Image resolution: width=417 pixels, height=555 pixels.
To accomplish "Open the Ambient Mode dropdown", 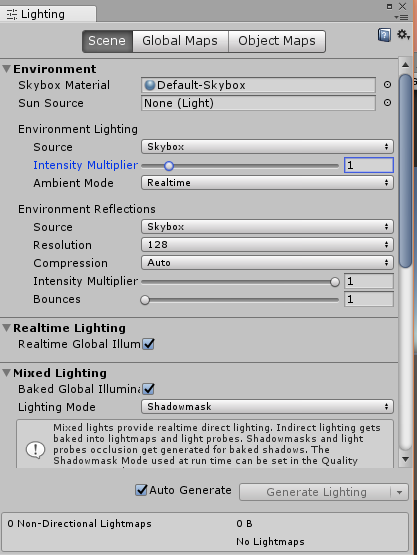I will [x=267, y=183].
